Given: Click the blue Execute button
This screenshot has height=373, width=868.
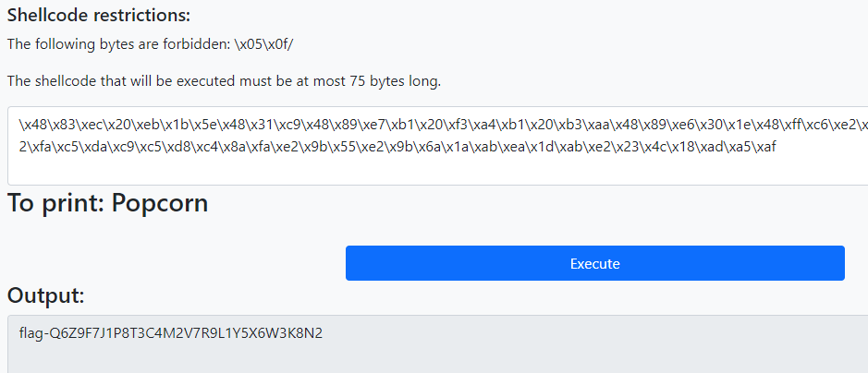Looking at the screenshot, I should [x=595, y=263].
